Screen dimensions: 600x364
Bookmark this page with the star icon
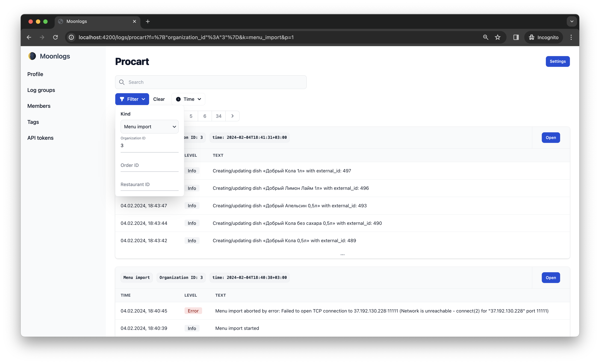point(497,37)
